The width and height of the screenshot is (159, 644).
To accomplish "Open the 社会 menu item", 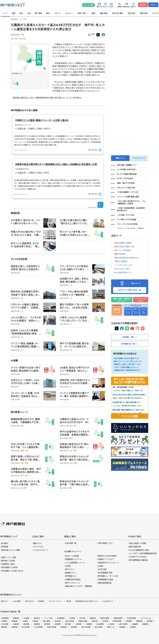I will click(x=29, y=13).
